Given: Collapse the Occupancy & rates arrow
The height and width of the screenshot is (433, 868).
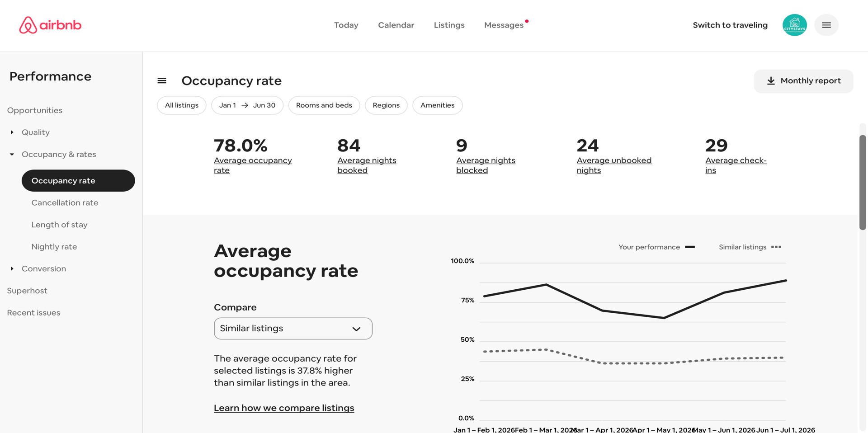Looking at the screenshot, I should pyautogui.click(x=12, y=154).
